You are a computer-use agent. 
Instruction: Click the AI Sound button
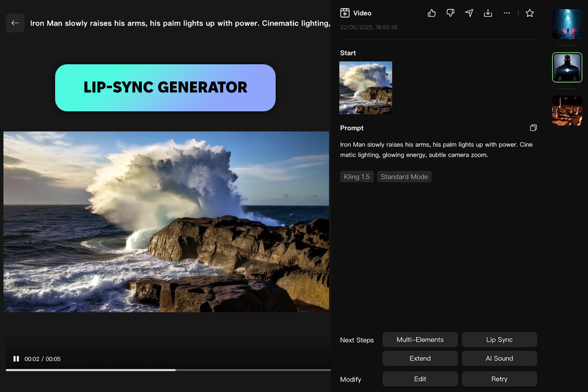[x=499, y=358]
